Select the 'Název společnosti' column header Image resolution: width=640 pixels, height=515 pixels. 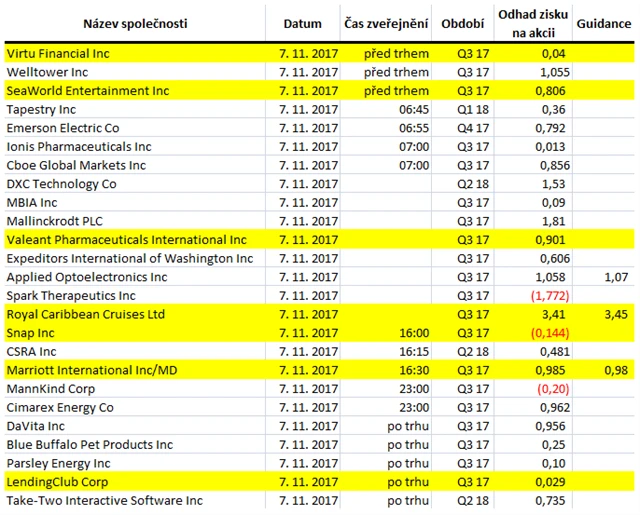click(x=135, y=24)
